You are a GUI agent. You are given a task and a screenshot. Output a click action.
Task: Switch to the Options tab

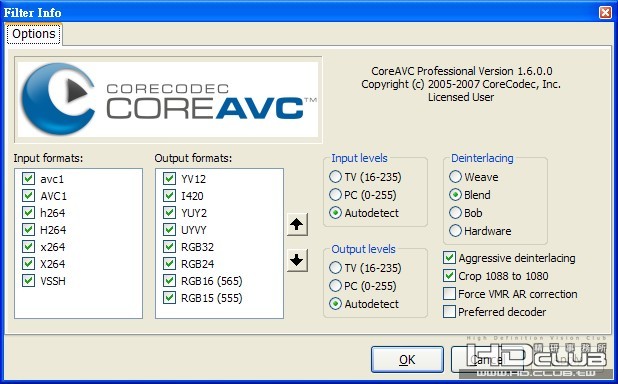34,34
